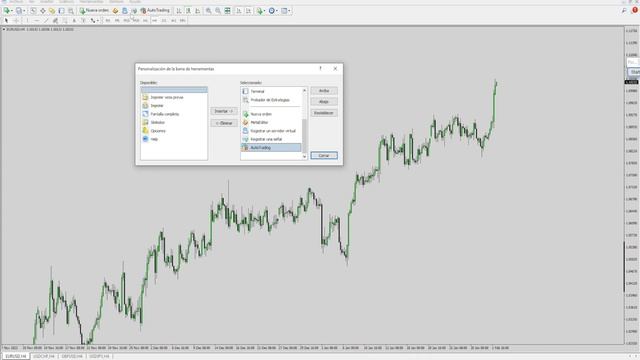This screenshot has width=640, height=360.
Task: Switch chart to line chart icon
Action: [x=198, y=11]
